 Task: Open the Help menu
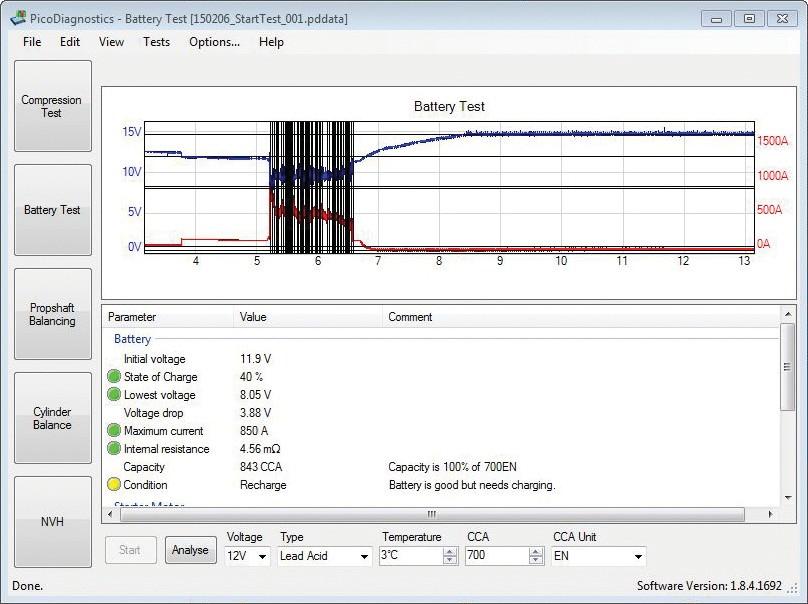271,42
